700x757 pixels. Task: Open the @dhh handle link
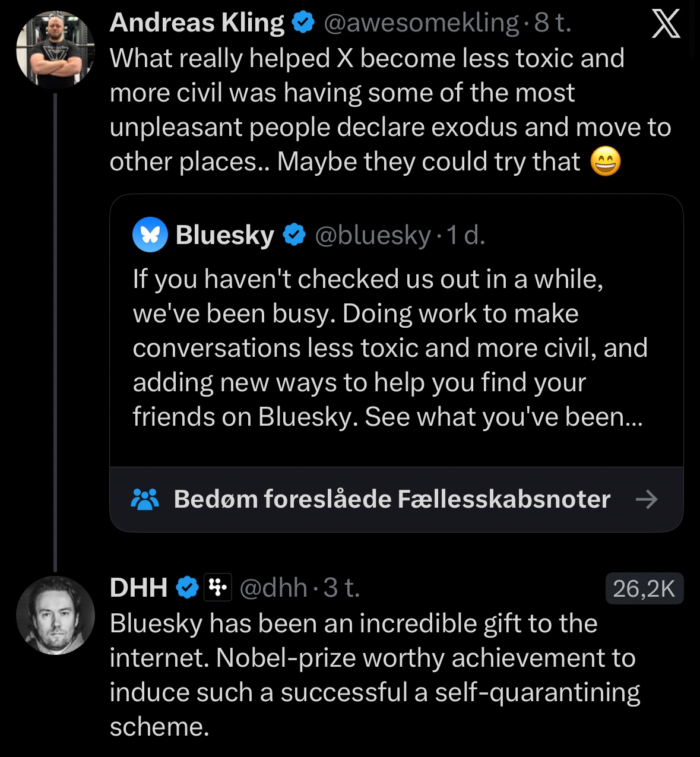pos(273,588)
